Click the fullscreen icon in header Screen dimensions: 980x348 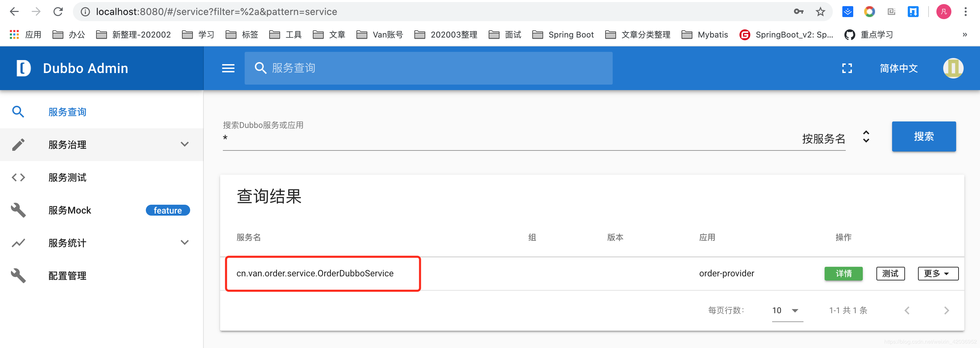847,68
